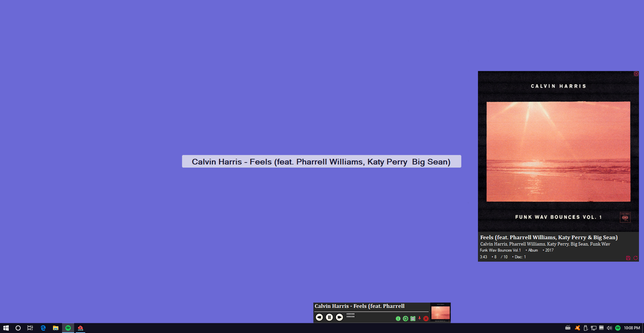Open the touch keyboard tray icon
The width and height of the screenshot is (644, 333).
[568, 328]
